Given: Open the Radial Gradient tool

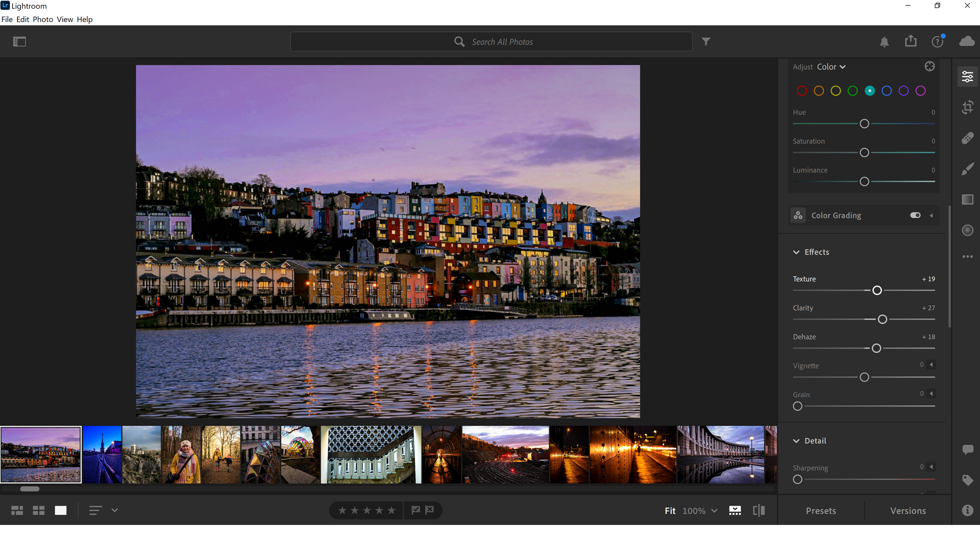Looking at the screenshot, I should [x=968, y=230].
